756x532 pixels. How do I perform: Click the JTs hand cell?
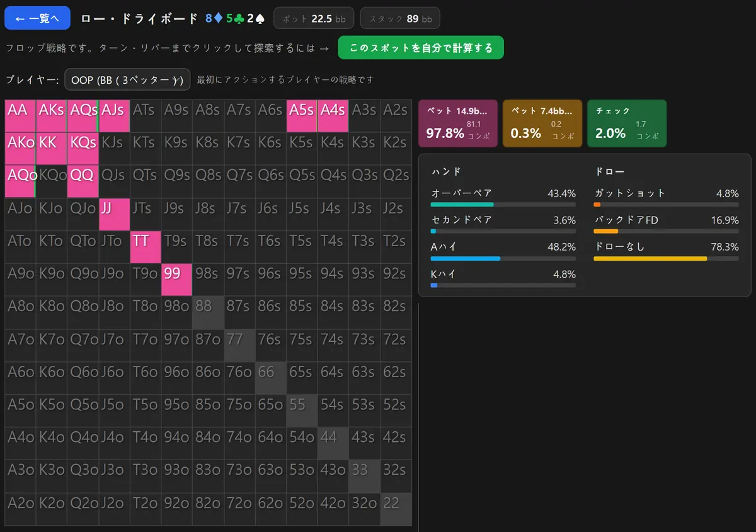146,214
